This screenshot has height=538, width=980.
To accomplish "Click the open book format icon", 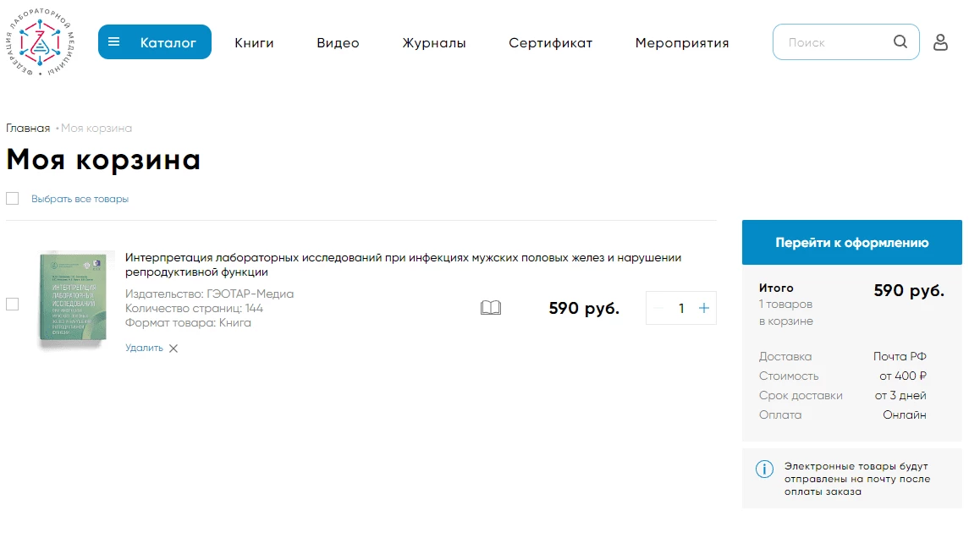I will tap(491, 307).
